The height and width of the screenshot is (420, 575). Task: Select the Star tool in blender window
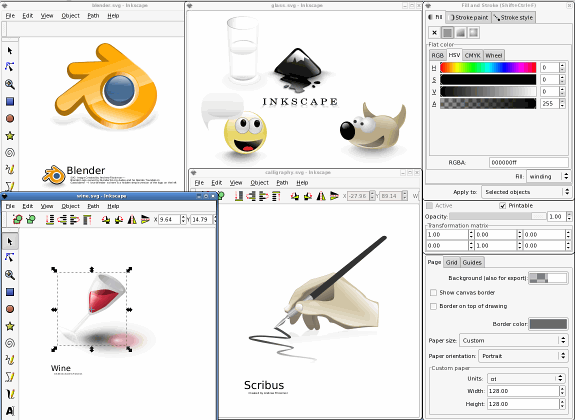click(x=10, y=136)
